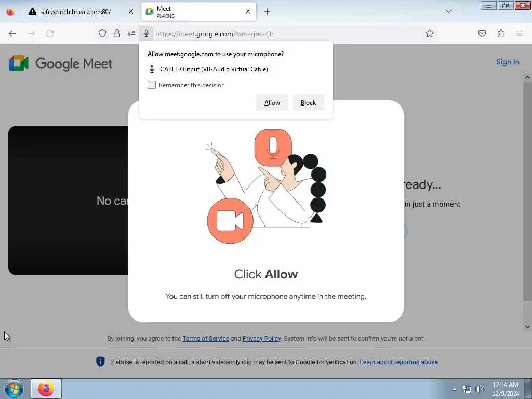This screenshot has width=532, height=399.
Task: Open the site permissions icon
Action: pos(131,33)
